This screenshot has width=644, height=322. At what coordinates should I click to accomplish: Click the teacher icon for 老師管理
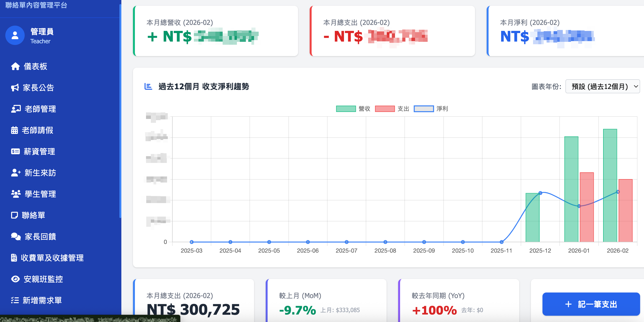point(16,109)
